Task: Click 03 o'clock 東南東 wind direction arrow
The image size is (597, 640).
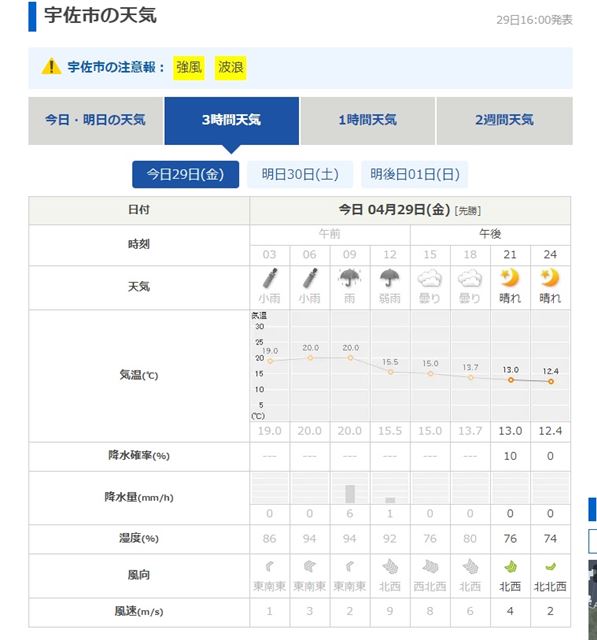Action: (269, 567)
